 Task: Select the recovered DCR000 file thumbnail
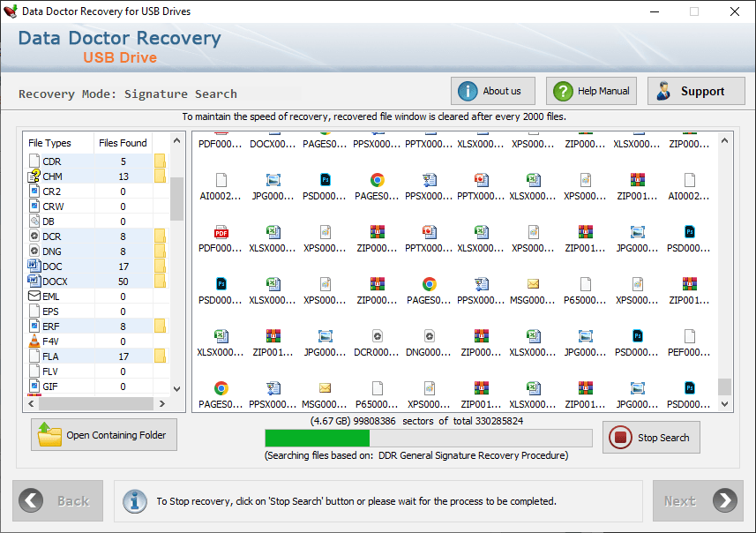[x=377, y=343]
